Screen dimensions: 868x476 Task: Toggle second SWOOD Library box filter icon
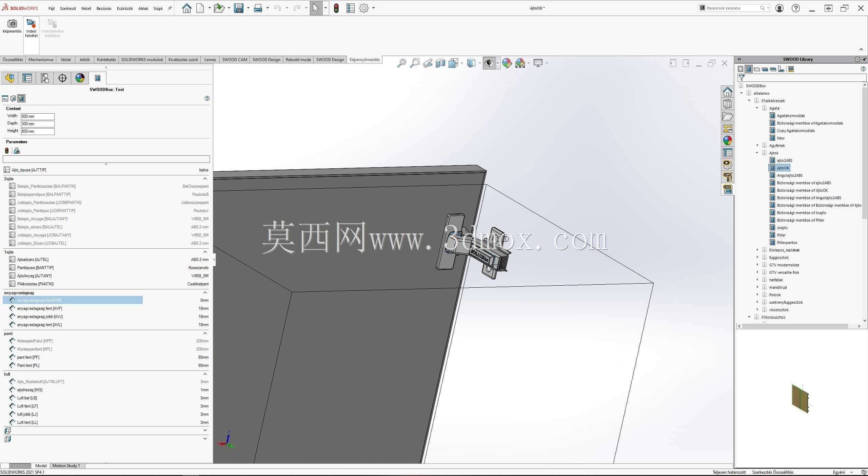[x=749, y=69]
